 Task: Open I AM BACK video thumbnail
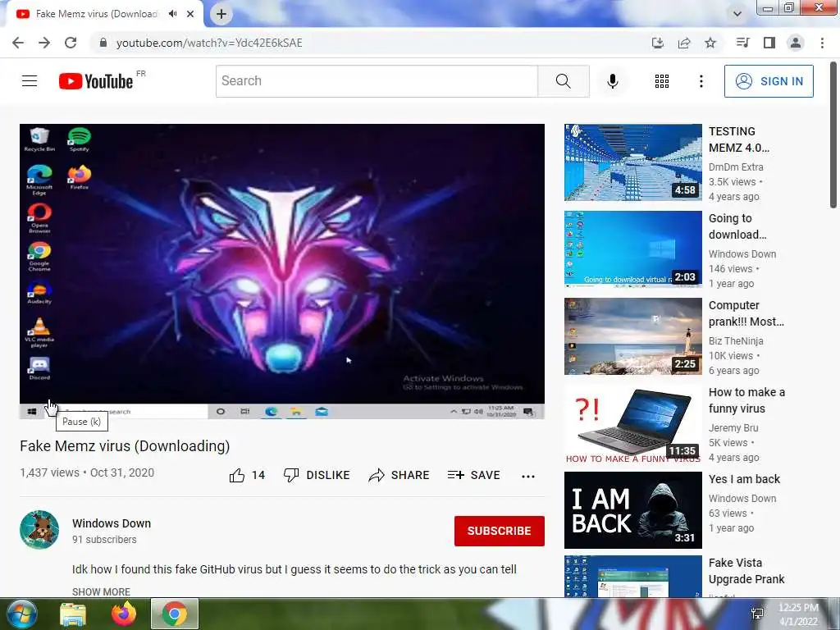[x=632, y=510]
